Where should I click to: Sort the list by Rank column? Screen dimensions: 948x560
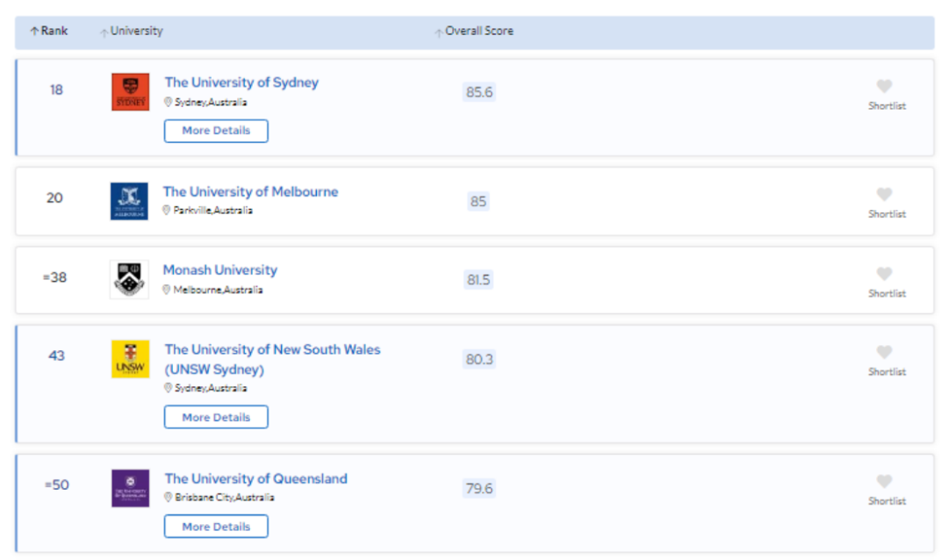pos(49,31)
